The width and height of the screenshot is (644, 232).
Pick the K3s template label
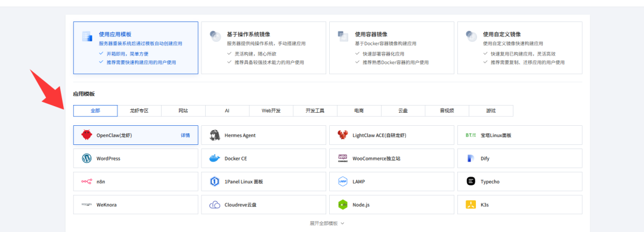(x=485, y=205)
